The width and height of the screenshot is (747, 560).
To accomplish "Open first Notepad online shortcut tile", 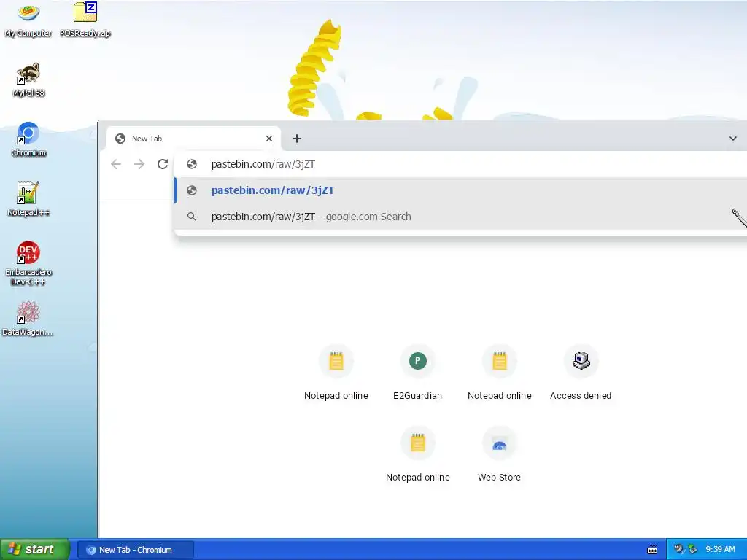I will pyautogui.click(x=336, y=373).
